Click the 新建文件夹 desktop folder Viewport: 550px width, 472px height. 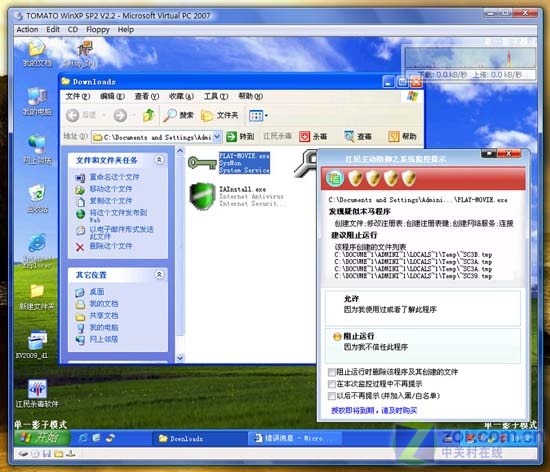click(38, 297)
